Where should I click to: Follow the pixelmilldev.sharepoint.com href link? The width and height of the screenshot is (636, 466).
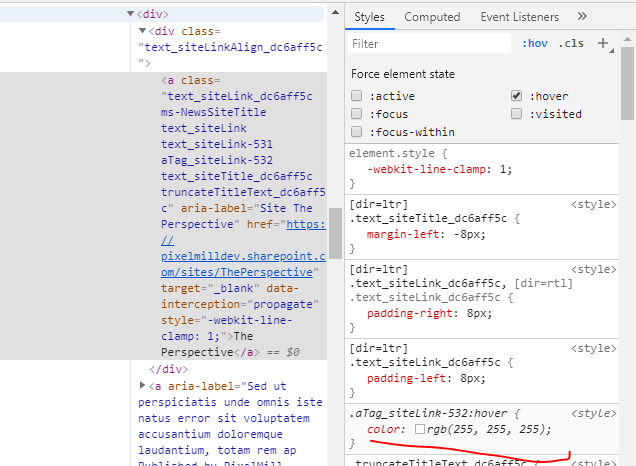243,248
